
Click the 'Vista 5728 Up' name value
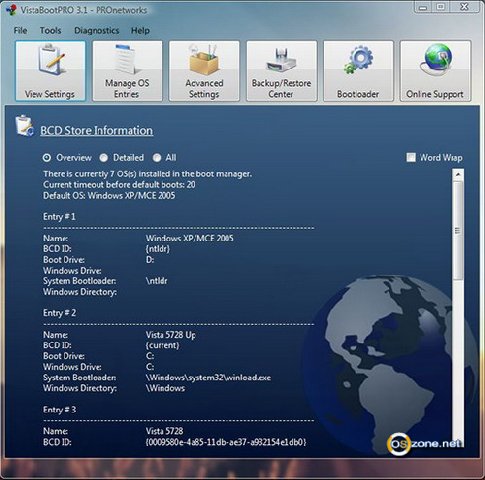click(171, 335)
